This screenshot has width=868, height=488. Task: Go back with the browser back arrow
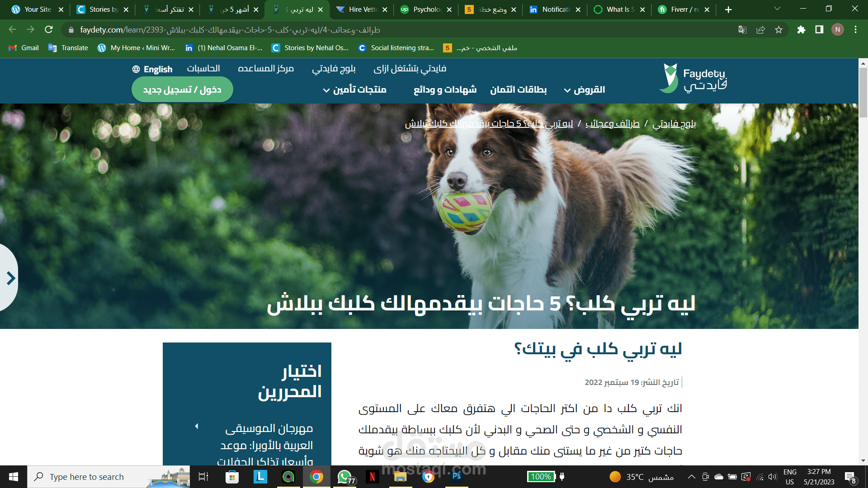click(x=12, y=30)
